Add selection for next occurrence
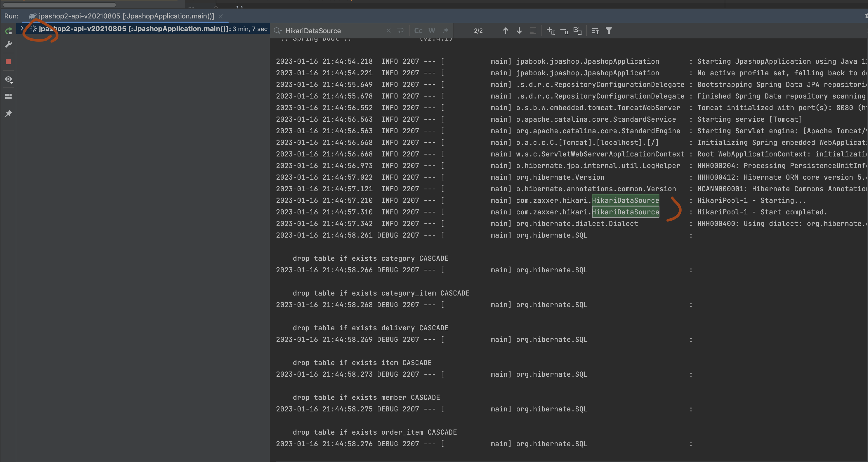Viewport: 868px width, 462px height. [551, 31]
